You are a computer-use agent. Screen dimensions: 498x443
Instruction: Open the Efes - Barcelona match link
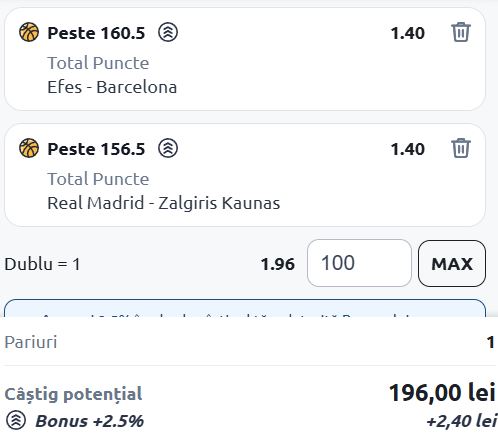pyautogui.click(x=112, y=87)
